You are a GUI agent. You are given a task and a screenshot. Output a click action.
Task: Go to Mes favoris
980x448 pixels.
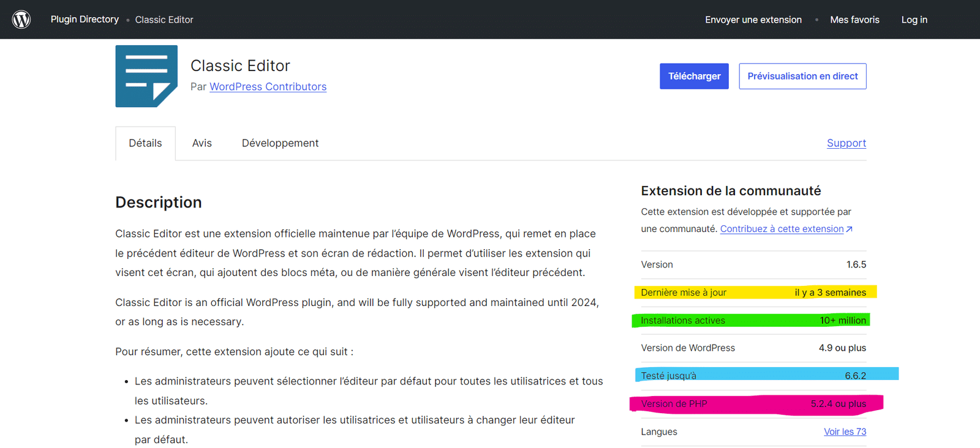(x=854, y=20)
